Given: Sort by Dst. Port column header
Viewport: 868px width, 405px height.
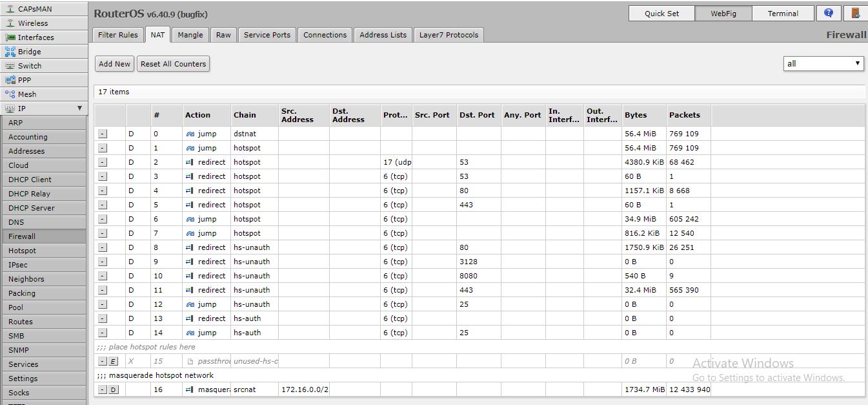Looking at the screenshot, I should (479, 115).
